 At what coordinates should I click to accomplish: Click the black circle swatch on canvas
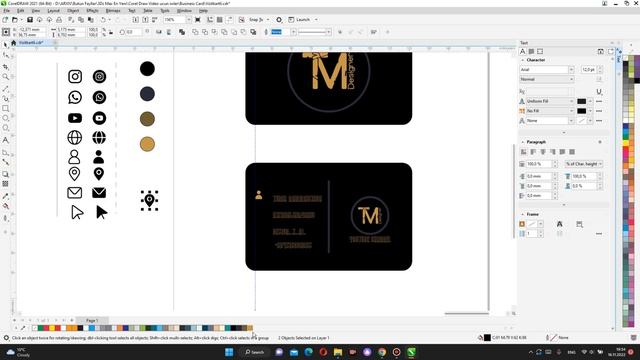pyautogui.click(x=147, y=69)
